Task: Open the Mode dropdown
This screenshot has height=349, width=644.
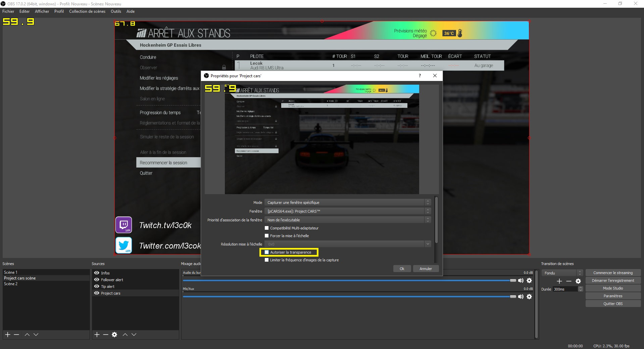Action: (348, 203)
